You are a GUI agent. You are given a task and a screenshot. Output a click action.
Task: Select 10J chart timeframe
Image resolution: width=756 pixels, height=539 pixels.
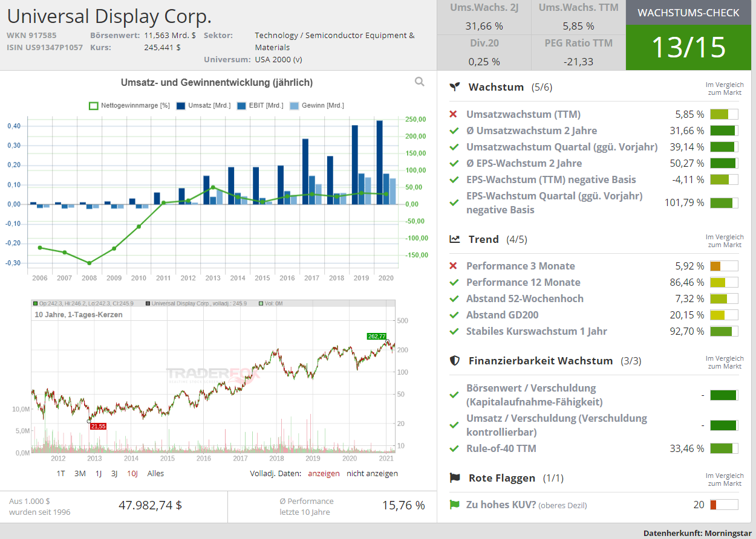pyautogui.click(x=132, y=473)
